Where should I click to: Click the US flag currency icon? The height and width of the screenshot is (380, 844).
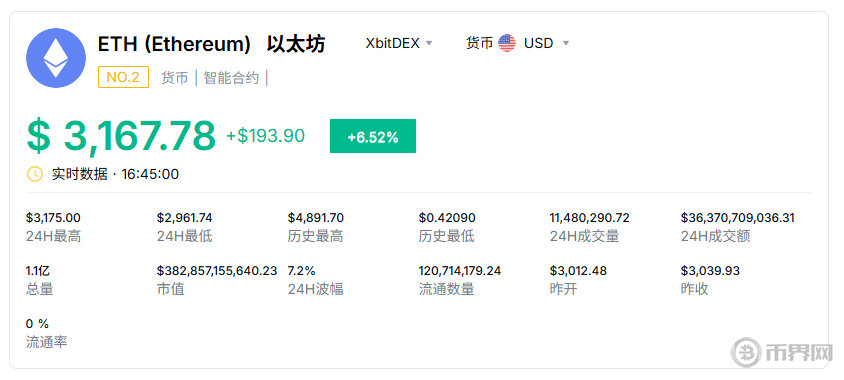507,43
